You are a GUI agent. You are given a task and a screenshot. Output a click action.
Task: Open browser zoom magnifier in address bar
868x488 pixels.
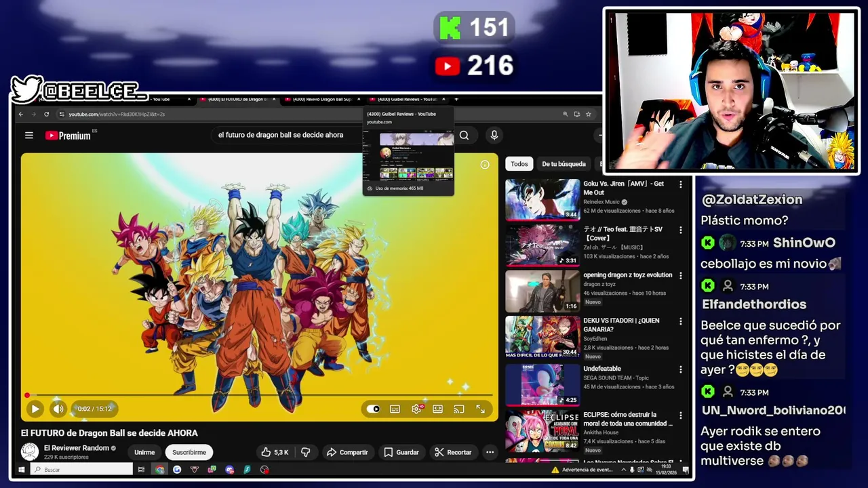click(x=566, y=114)
